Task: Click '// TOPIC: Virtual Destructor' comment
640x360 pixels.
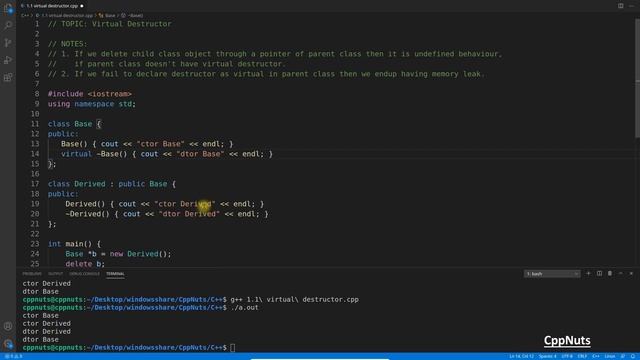Action: pyautogui.click(x=109, y=24)
